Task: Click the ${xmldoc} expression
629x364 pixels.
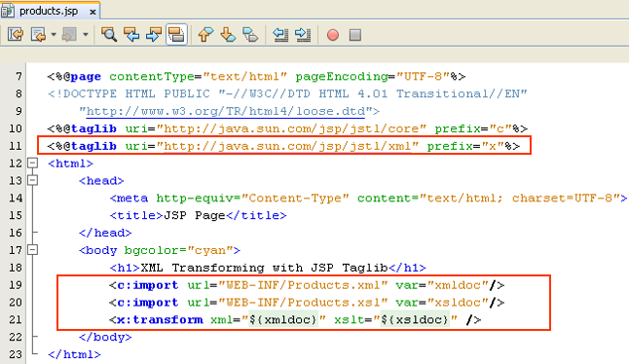Action: click(283, 319)
